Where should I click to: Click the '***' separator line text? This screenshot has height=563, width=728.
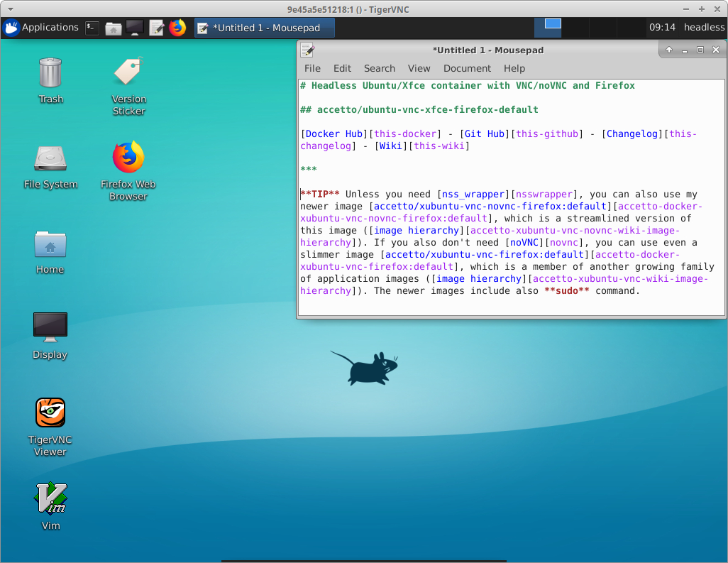308,170
